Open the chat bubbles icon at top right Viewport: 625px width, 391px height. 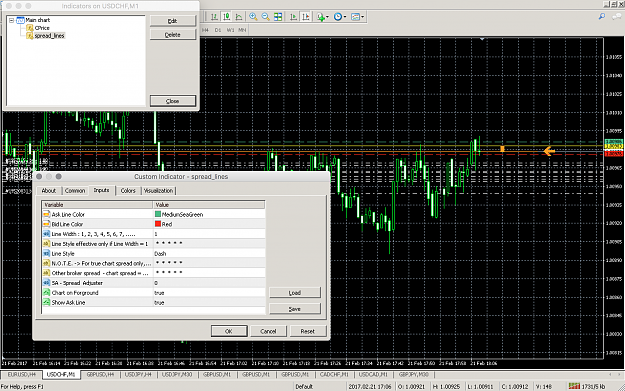coord(617,16)
